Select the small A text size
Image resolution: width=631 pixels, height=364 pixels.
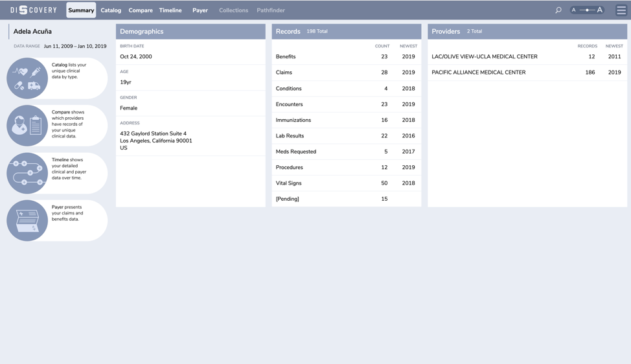[x=574, y=10]
